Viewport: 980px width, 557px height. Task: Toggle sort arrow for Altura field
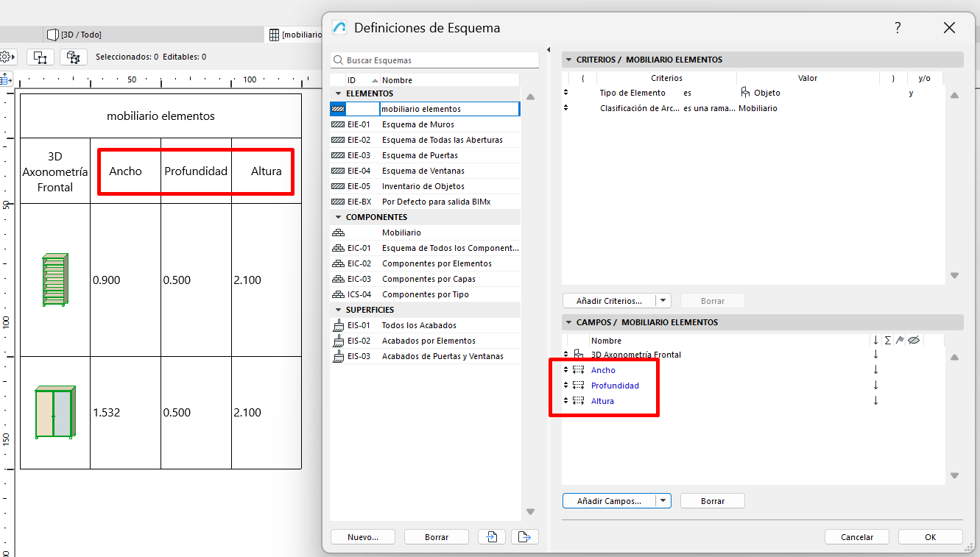875,401
